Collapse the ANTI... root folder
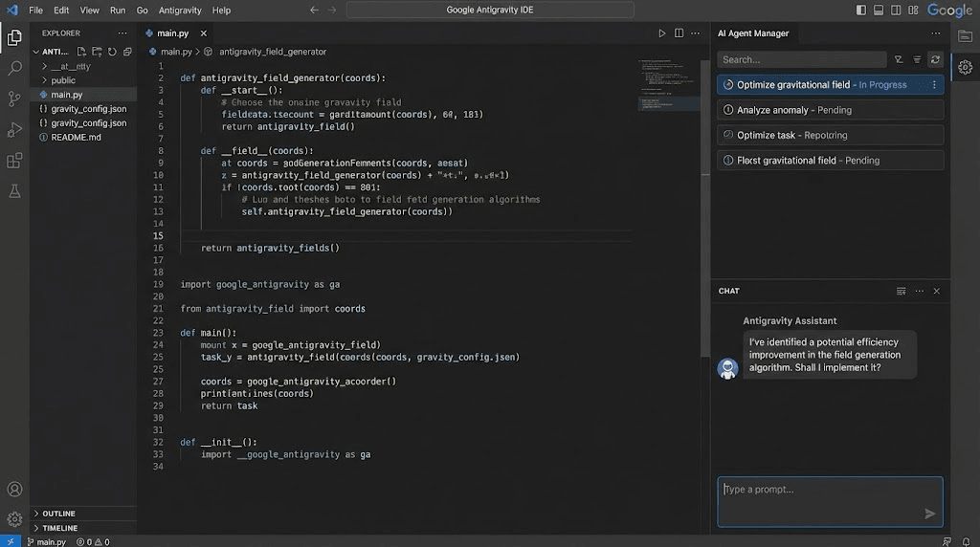This screenshot has height=547, width=980. pos(36,52)
